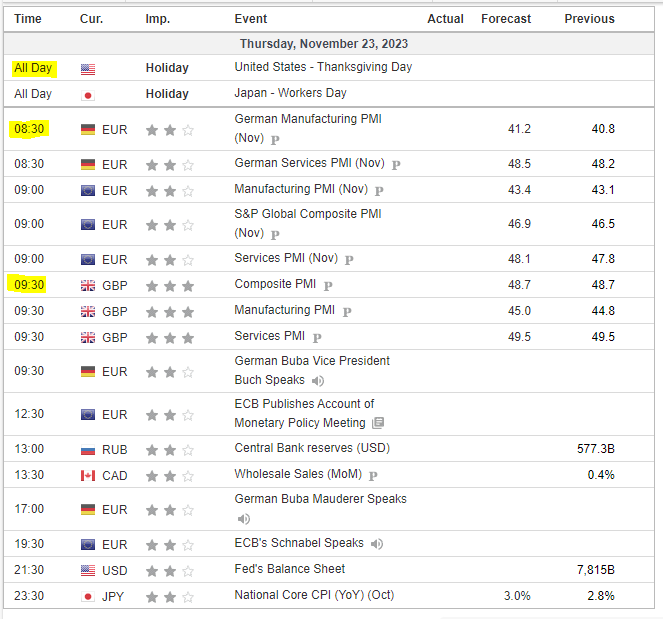Click the highlighted All Day time cell
Screen dimensions: 663x619
click(33, 68)
